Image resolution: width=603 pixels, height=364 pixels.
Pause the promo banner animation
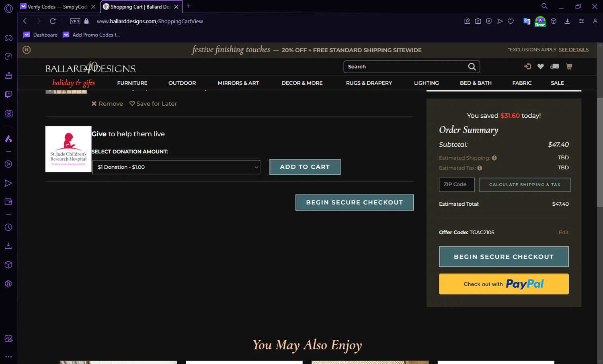coord(27,50)
